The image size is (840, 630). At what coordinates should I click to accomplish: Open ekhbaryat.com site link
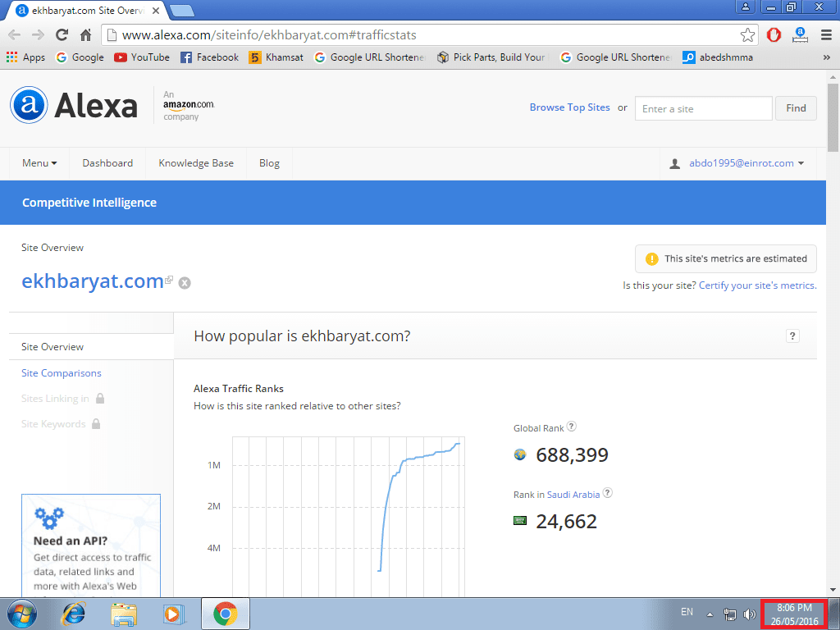[92, 281]
